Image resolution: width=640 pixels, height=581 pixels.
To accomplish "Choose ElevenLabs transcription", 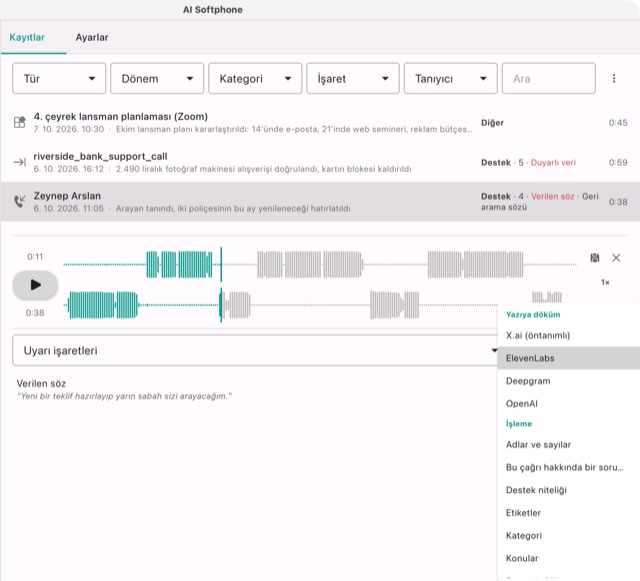I will [x=569, y=358].
